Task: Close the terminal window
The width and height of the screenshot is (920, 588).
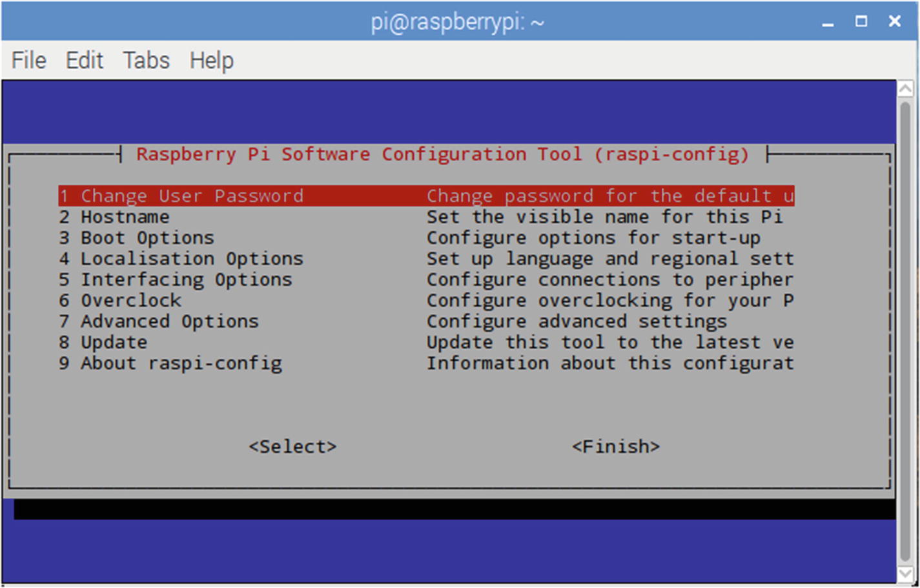Action: click(895, 22)
